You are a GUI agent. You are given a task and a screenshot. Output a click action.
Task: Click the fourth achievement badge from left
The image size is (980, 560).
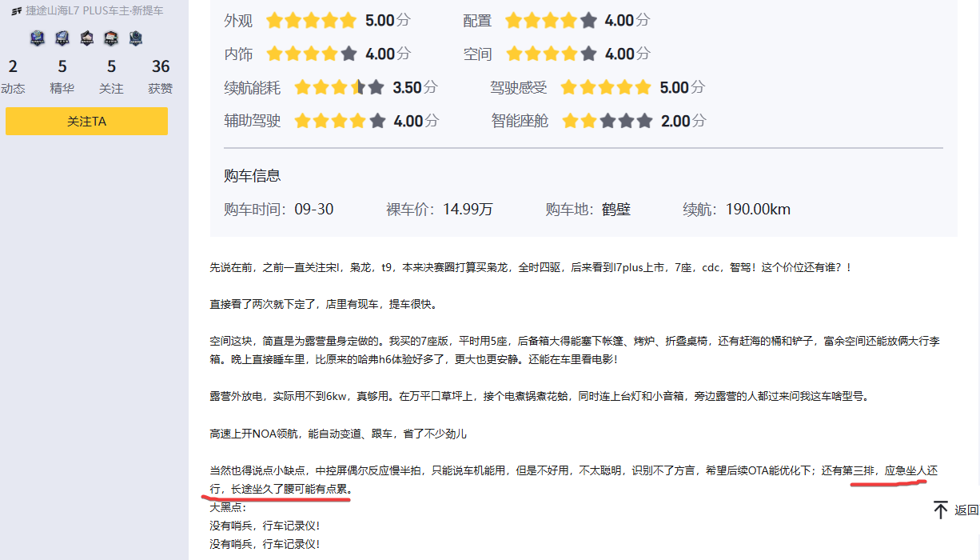[x=111, y=38]
